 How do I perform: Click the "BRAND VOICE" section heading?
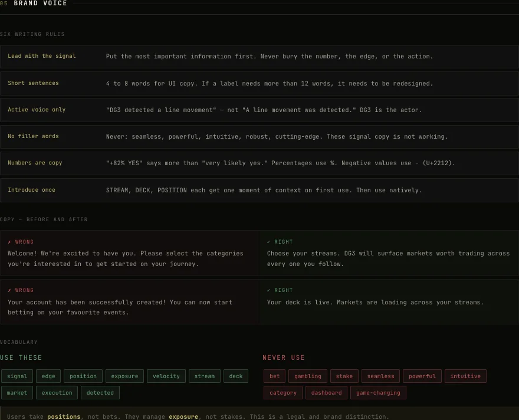[40, 4]
